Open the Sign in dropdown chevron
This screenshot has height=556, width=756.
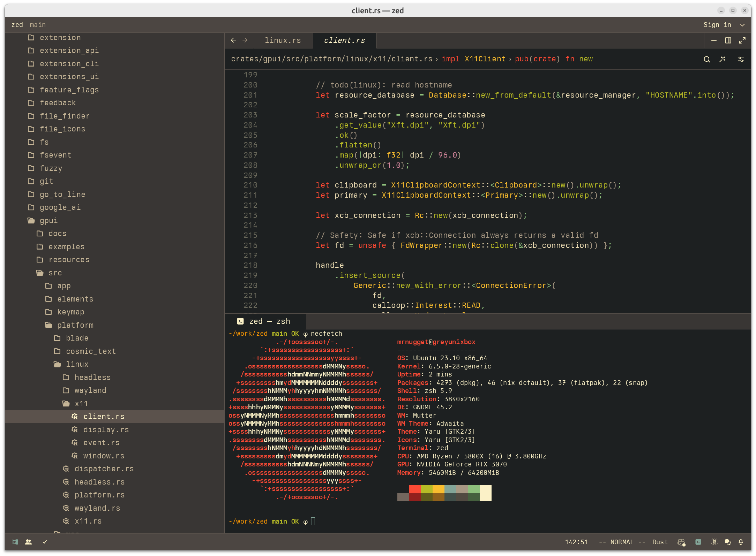tap(742, 25)
